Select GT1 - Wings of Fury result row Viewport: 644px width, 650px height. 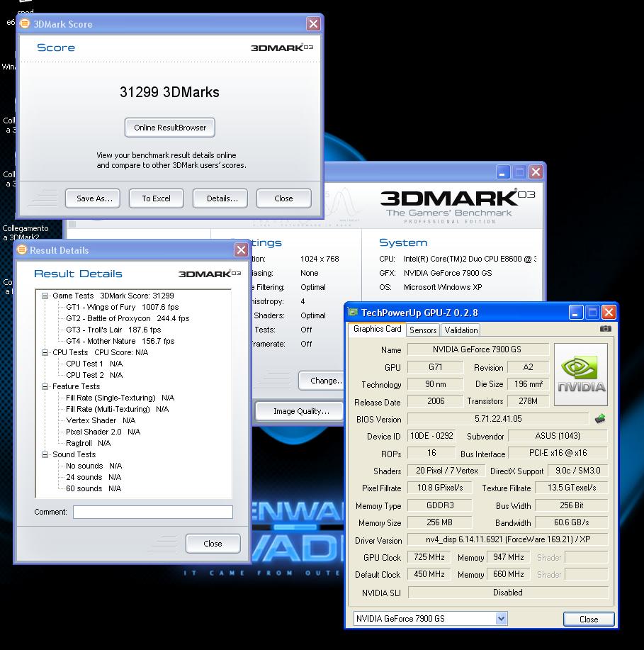tap(123, 307)
